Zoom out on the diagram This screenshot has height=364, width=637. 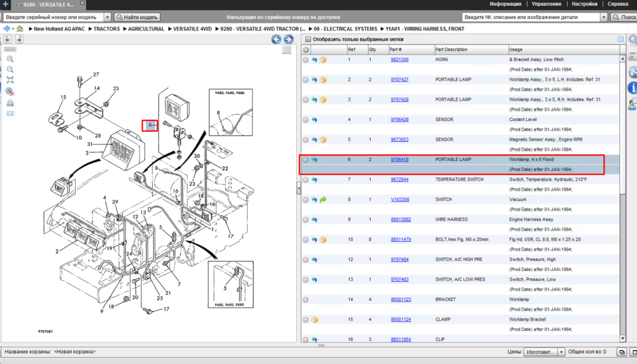point(10,70)
